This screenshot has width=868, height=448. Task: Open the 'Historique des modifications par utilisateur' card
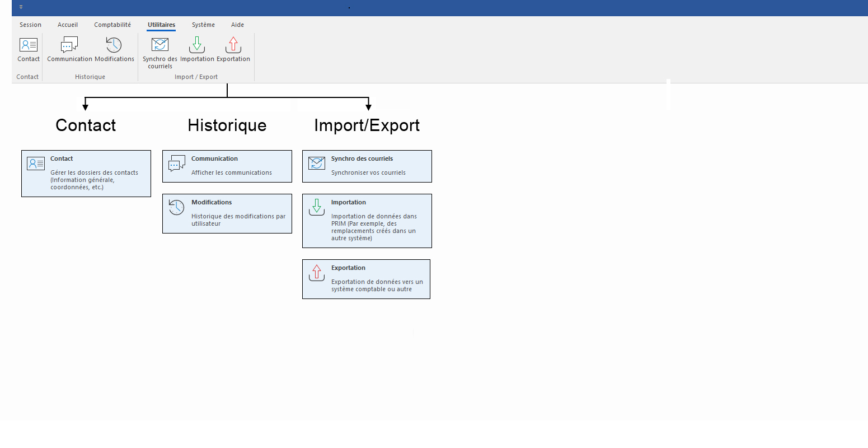227,213
